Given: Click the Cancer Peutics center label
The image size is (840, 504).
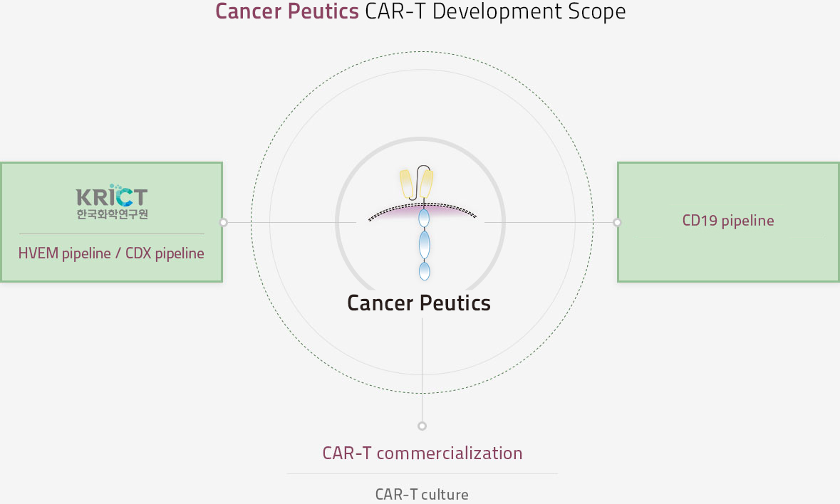Looking at the screenshot, I should click(x=419, y=303).
